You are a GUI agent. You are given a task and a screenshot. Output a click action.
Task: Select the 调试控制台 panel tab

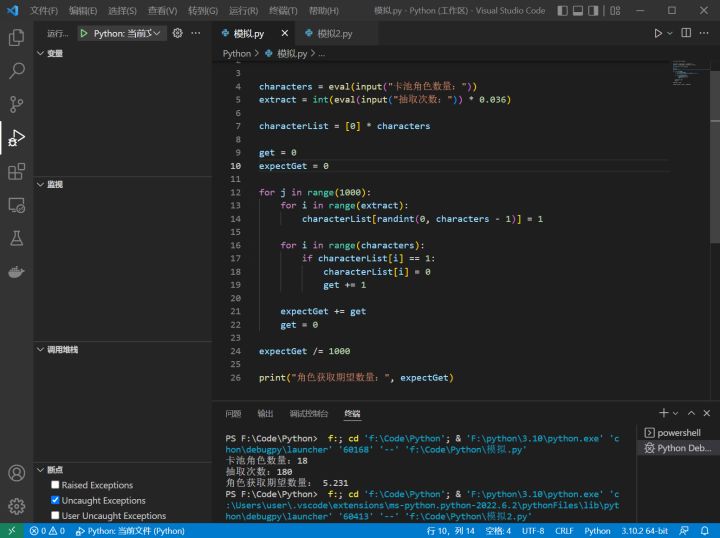309,414
